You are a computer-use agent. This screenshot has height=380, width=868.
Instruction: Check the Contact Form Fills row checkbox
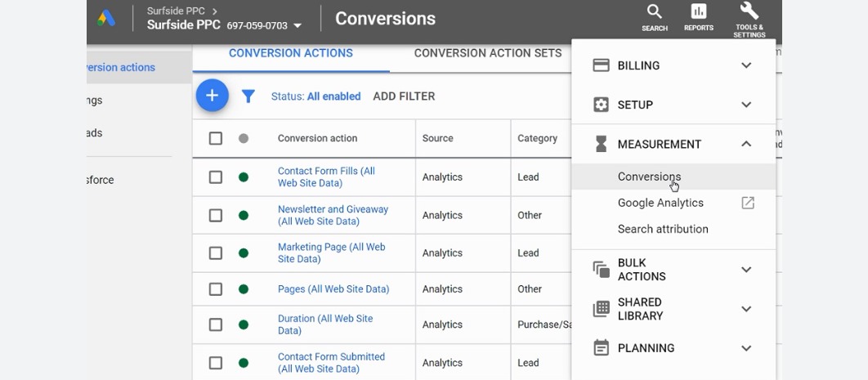(x=216, y=177)
